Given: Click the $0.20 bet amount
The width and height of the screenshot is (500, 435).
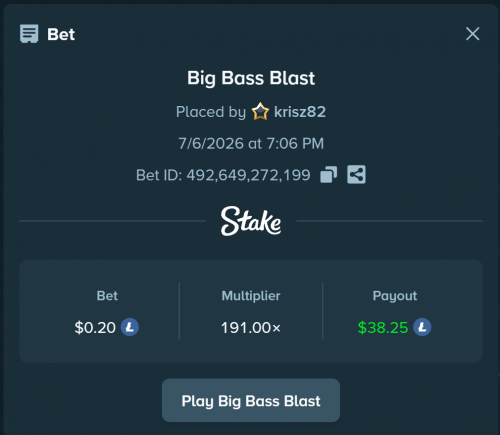Looking at the screenshot, I should (95, 328).
